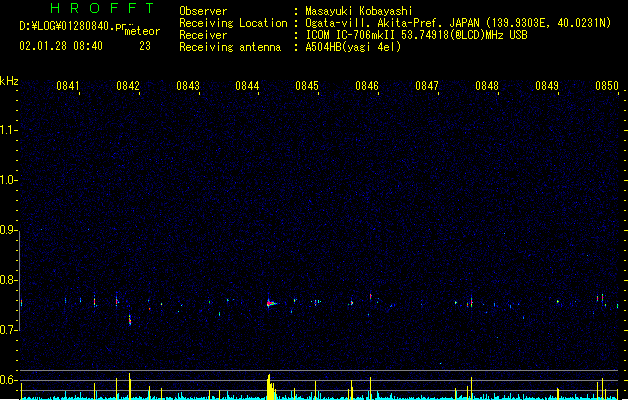Click the date stamp 02.01.28 08:40
The width and height of the screenshot is (629, 400).
pos(61,46)
